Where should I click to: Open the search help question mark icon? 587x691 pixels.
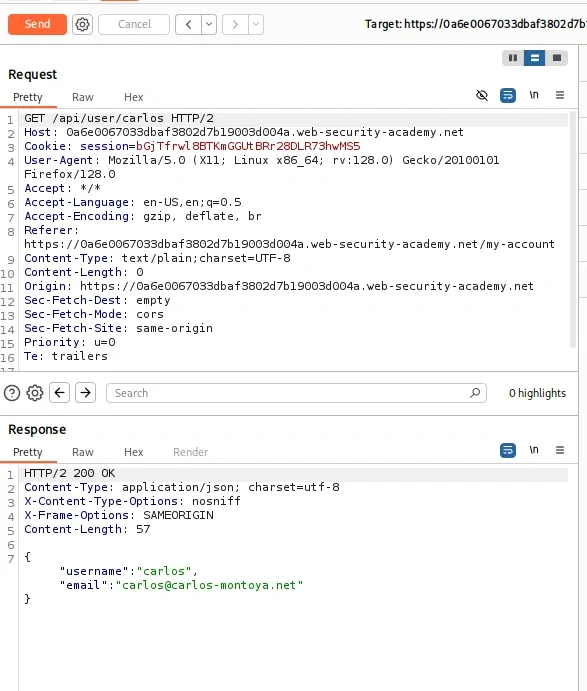click(x=12, y=393)
